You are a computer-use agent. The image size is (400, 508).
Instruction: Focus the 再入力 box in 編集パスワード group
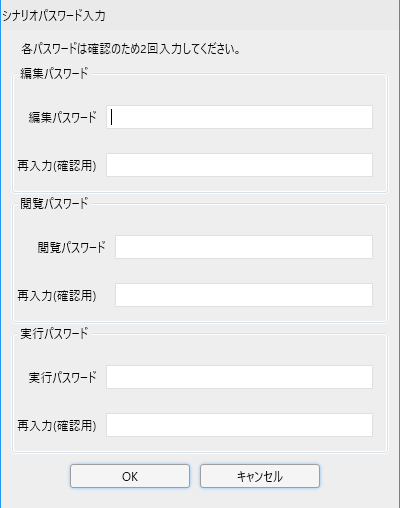239,165
